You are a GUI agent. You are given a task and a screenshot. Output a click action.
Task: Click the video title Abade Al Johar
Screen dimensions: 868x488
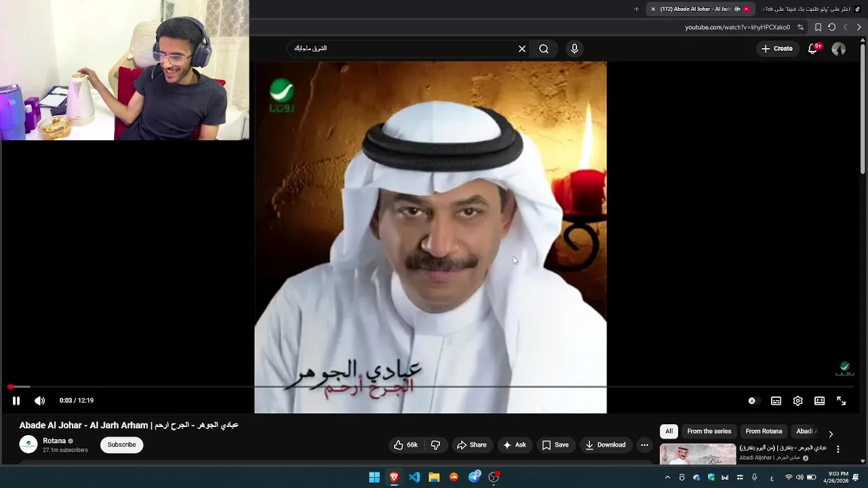tap(129, 425)
